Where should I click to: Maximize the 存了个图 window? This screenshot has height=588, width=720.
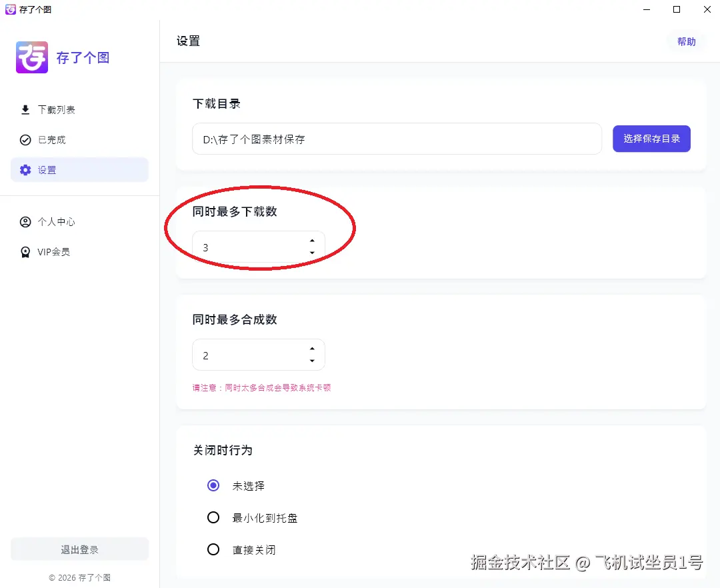(677, 9)
